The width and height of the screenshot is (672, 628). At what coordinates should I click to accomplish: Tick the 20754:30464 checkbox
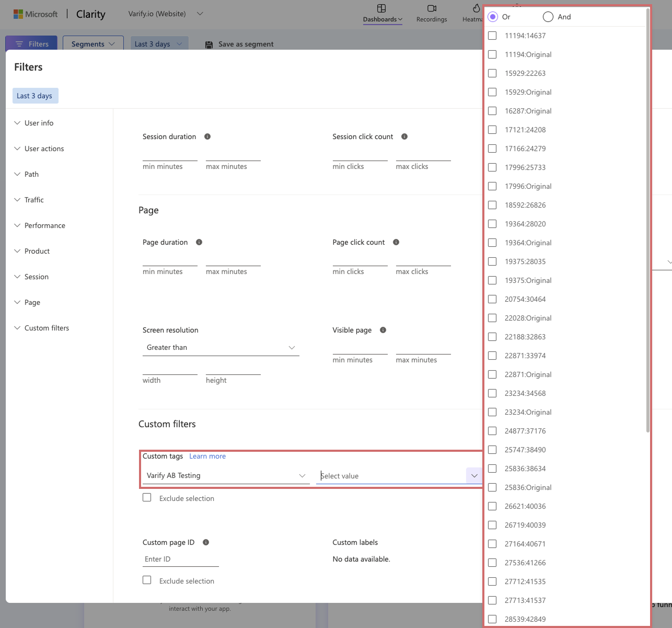click(x=492, y=299)
